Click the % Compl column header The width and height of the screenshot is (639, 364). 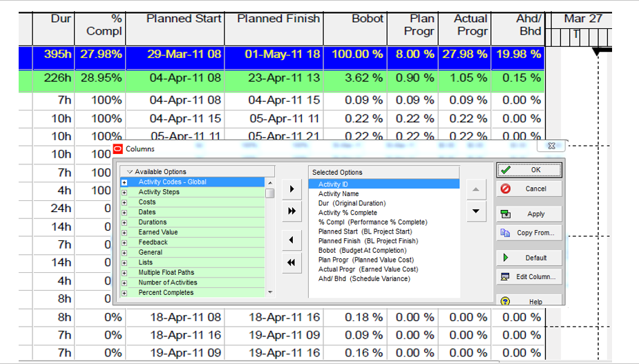point(100,28)
